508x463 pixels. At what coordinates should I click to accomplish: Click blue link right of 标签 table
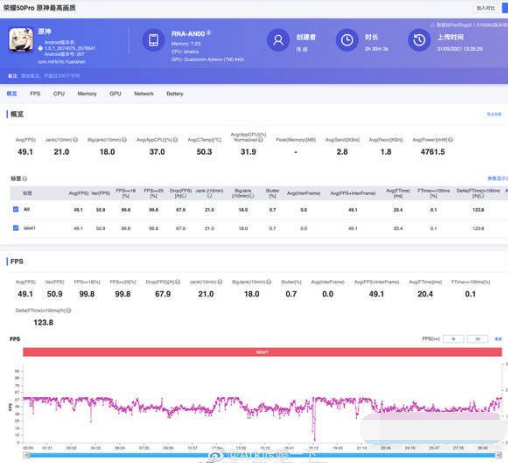498,179
